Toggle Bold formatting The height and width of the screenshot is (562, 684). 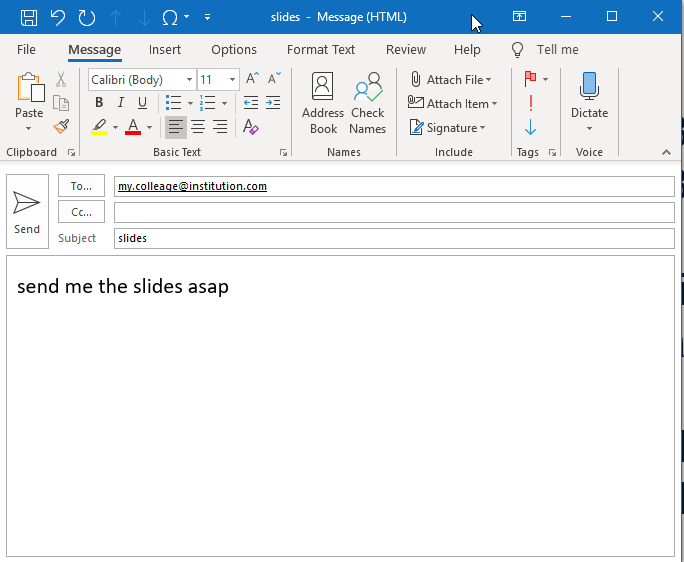click(99, 103)
